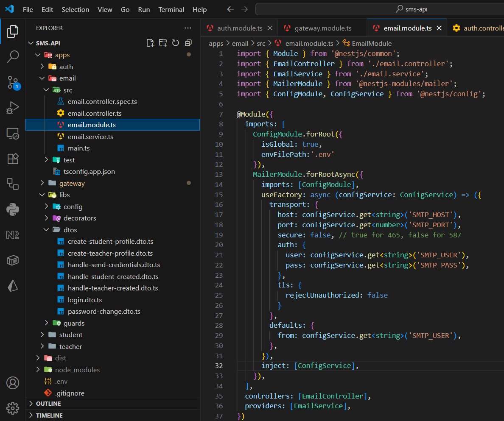Screen dimensions: 504x421
Task: Open Source Control view with badge
Action: pyautogui.click(x=13, y=82)
